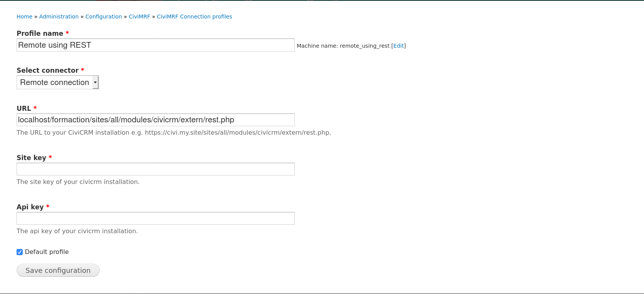Click the arrow on Remote connection combo box
This screenshot has height=294, width=644.
(95, 82)
